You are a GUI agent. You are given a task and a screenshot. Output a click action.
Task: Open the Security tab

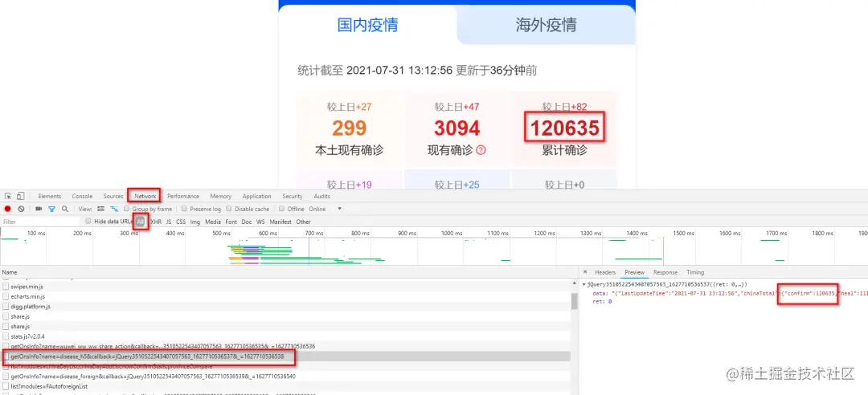pyautogui.click(x=293, y=197)
